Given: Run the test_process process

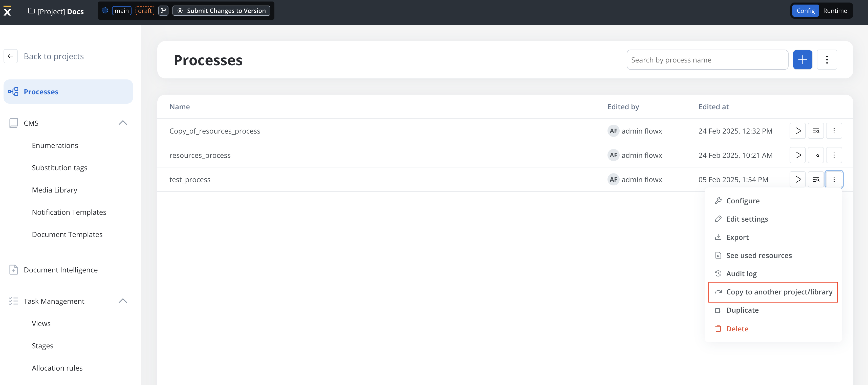Looking at the screenshot, I should pos(798,179).
